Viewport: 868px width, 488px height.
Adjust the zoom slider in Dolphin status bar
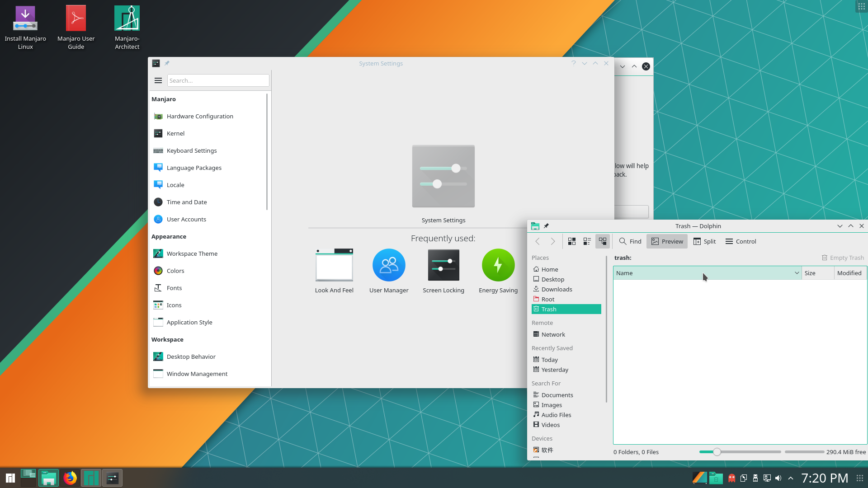717,452
